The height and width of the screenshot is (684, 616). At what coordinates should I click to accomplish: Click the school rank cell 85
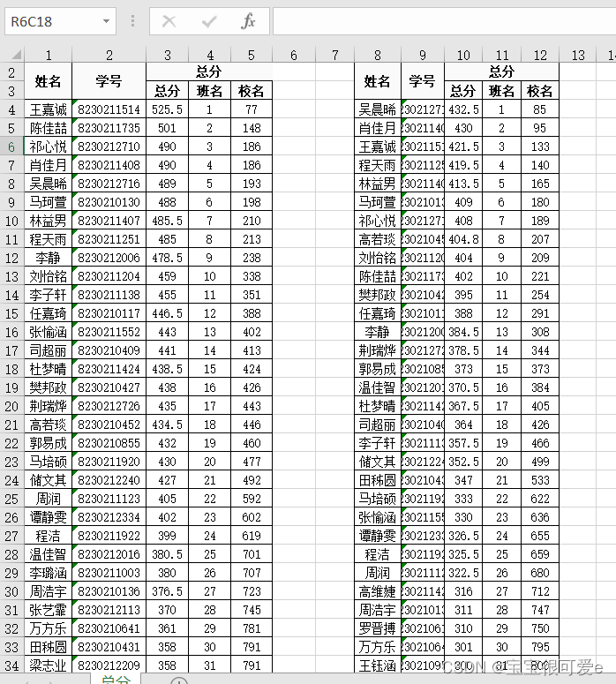tap(540, 109)
